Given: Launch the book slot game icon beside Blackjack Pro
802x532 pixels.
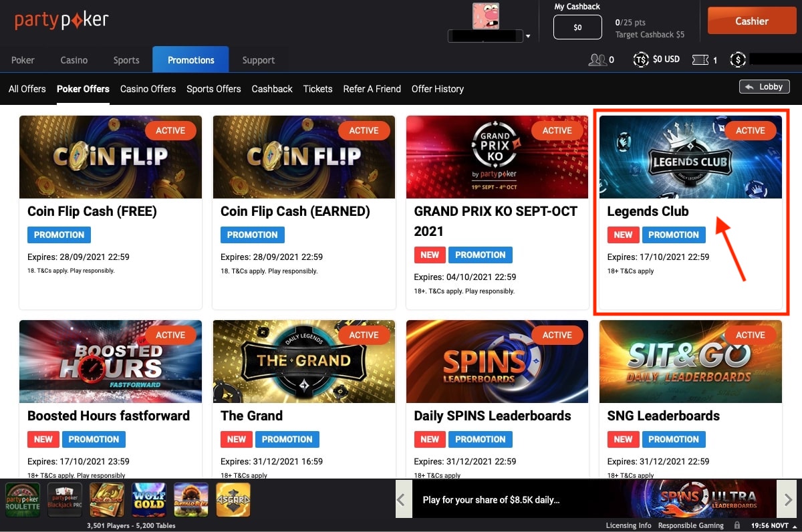Looking at the screenshot, I should [x=107, y=500].
